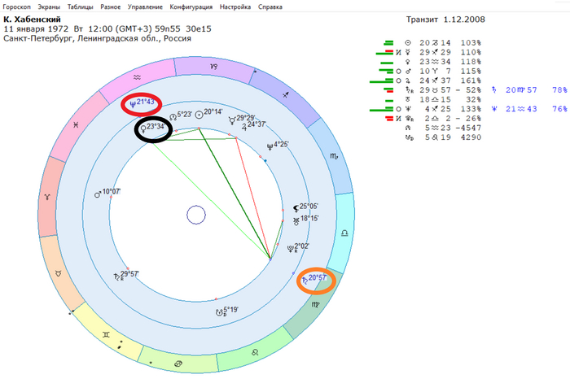Open the Разное menu
This screenshot has height=392, width=570.
pyautogui.click(x=111, y=7)
